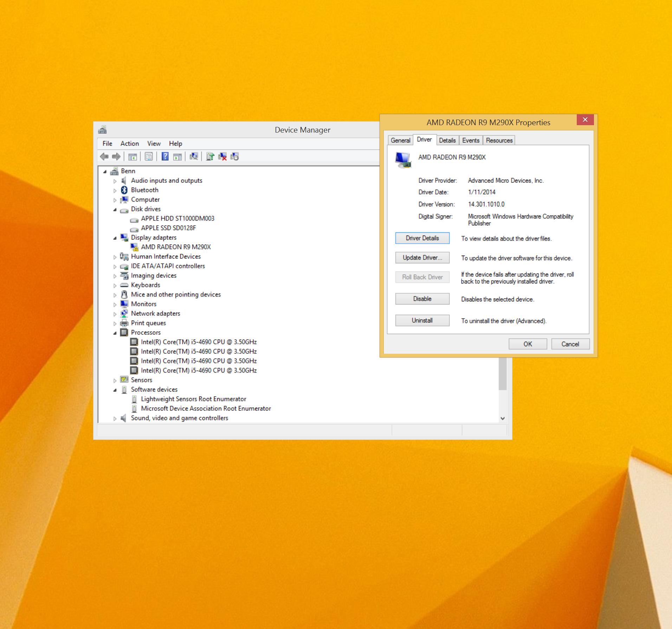The height and width of the screenshot is (629, 672).
Task: Collapse the Disk drives node
Action: point(115,210)
